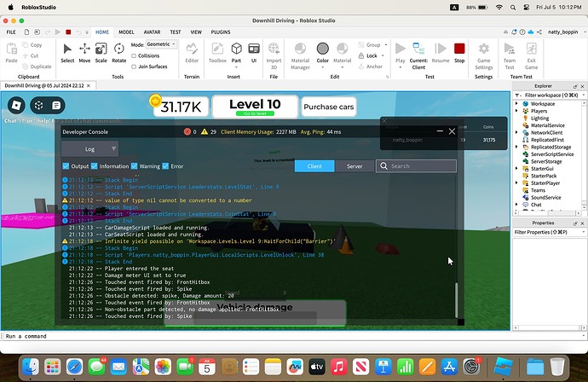Click Import 3D file
The image size is (588, 382).
[274, 56]
